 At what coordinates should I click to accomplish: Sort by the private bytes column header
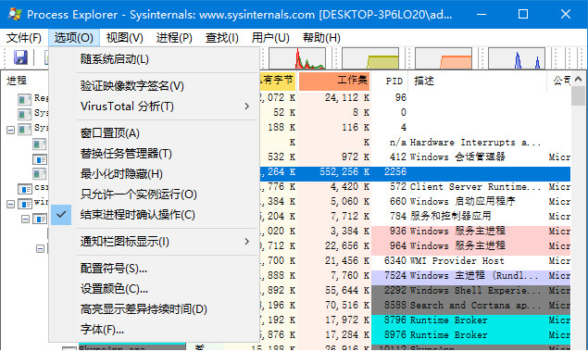tap(278, 81)
